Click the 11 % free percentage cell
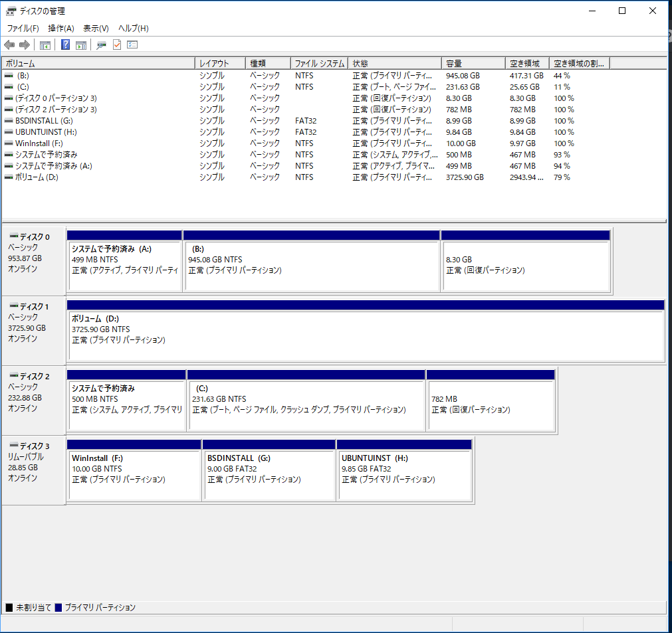This screenshot has width=672, height=633. tap(562, 87)
